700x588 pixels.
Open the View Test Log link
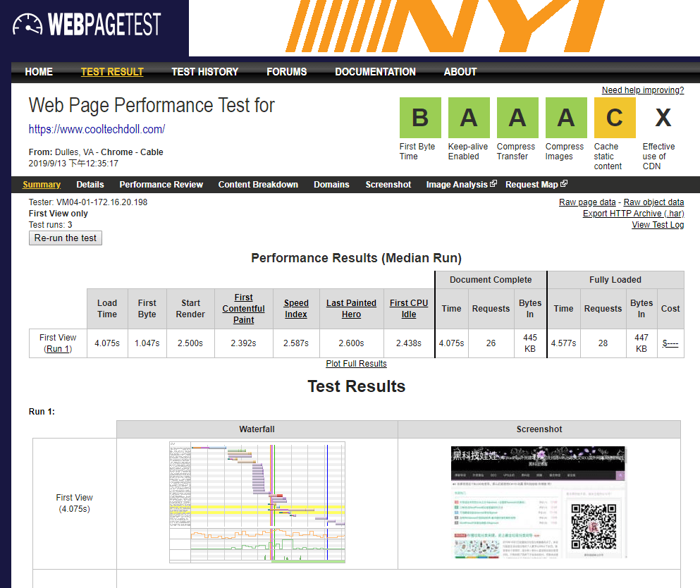658,225
